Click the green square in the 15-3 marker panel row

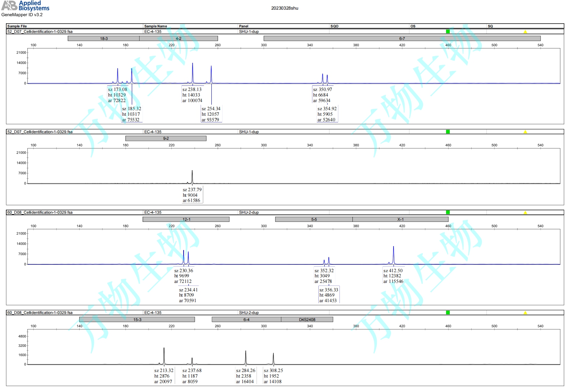(x=448, y=312)
